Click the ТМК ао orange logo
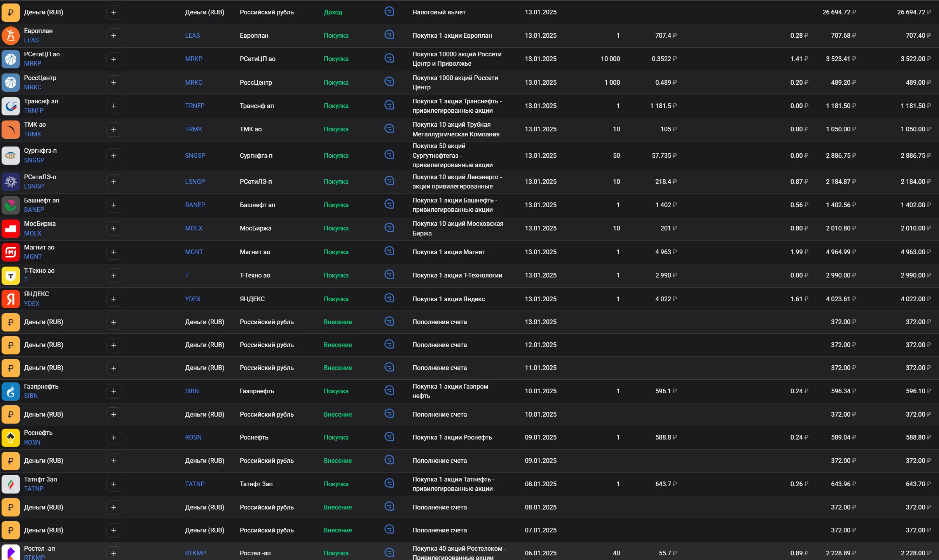Screen dimensions: 939x560 pos(11,129)
